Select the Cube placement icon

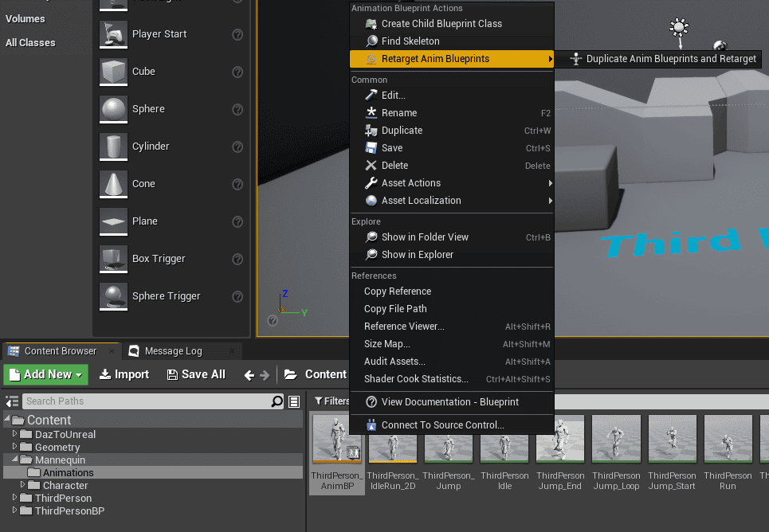[112, 71]
